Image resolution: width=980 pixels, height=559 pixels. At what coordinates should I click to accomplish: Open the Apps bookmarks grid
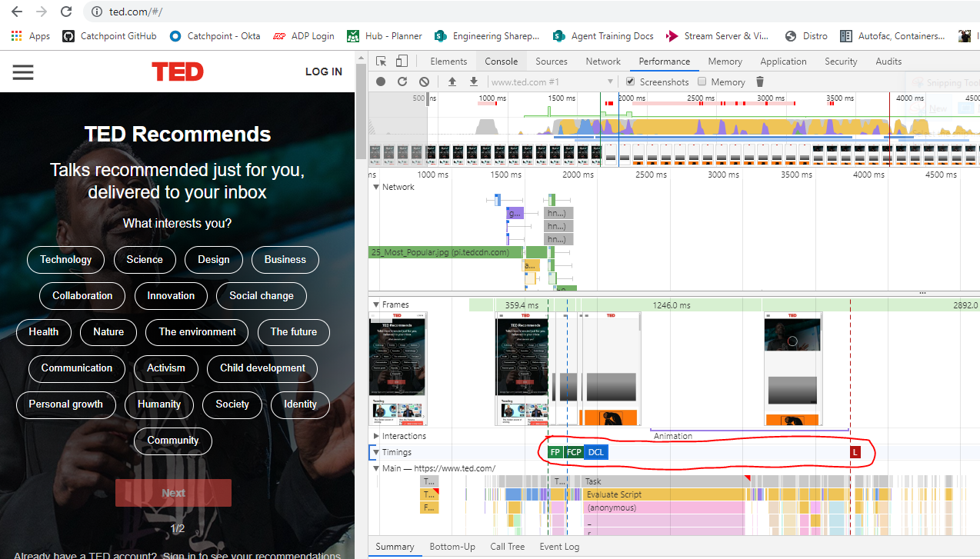(31, 35)
